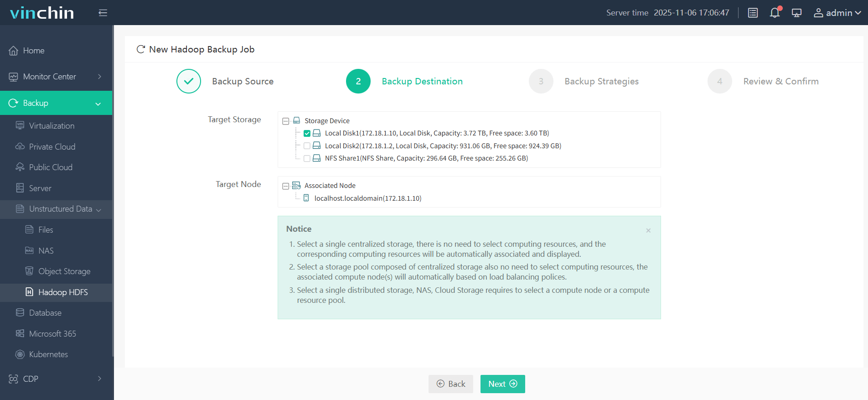
Task: Select Object Storage menu item
Action: coord(64,271)
